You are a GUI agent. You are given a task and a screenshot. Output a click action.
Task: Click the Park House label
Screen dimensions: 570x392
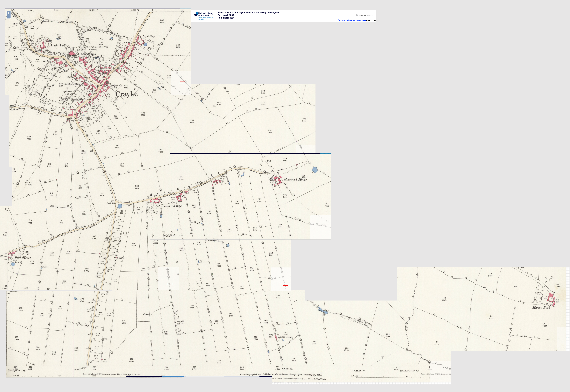[23, 258]
